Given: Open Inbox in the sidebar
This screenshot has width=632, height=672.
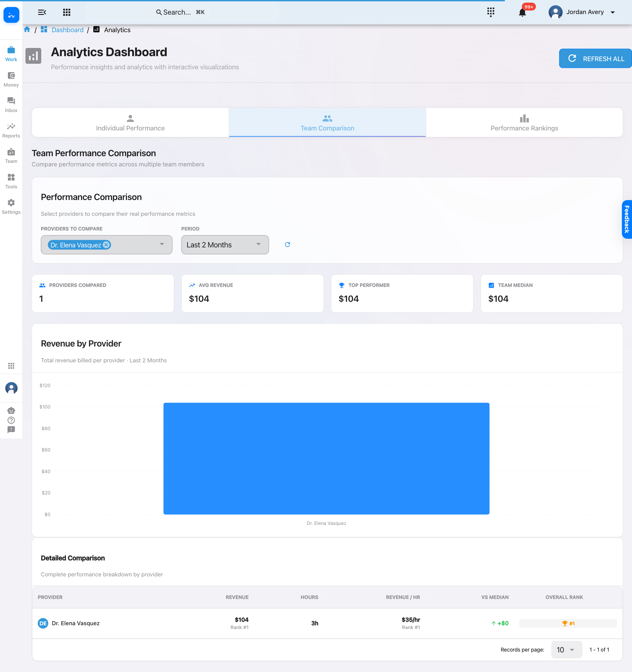Looking at the screenshot, I should tap(11, 105).
